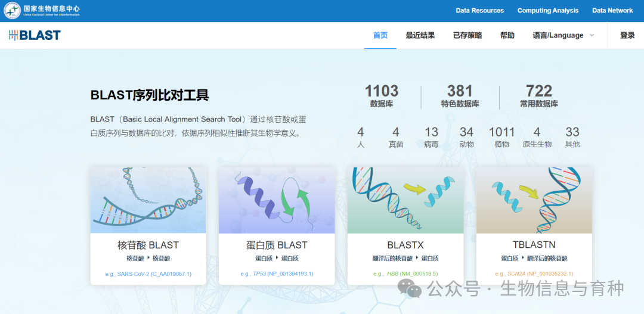Go to the 最近结果 tab
The height and width of the screenshot is (314, 644).
(x=420, y=35)
